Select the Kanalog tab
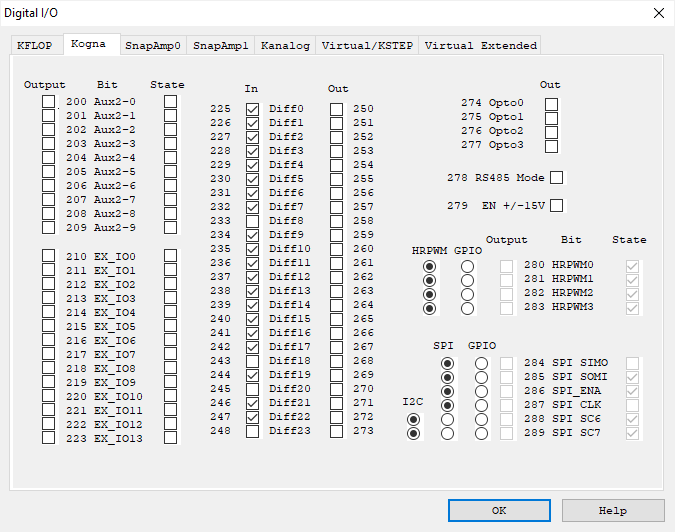This screenshot has height=532, width=675. coord(285,45)
